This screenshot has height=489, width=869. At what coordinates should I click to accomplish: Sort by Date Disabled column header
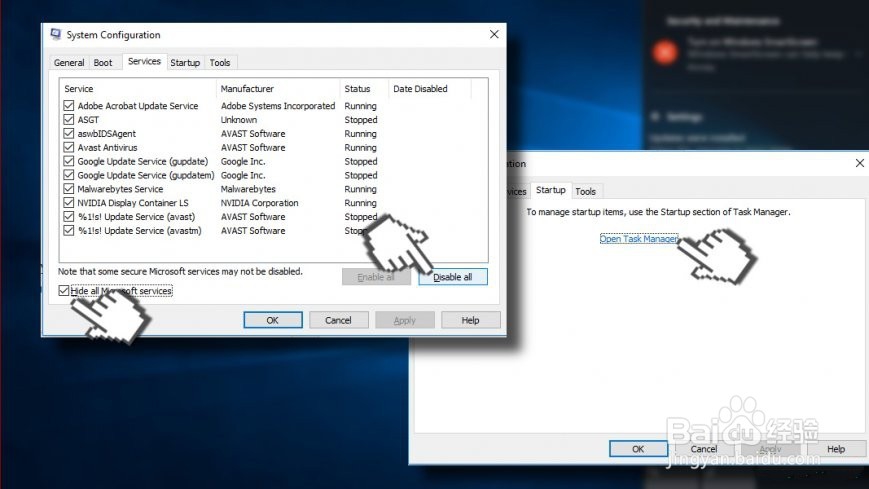tap(430, 89)
